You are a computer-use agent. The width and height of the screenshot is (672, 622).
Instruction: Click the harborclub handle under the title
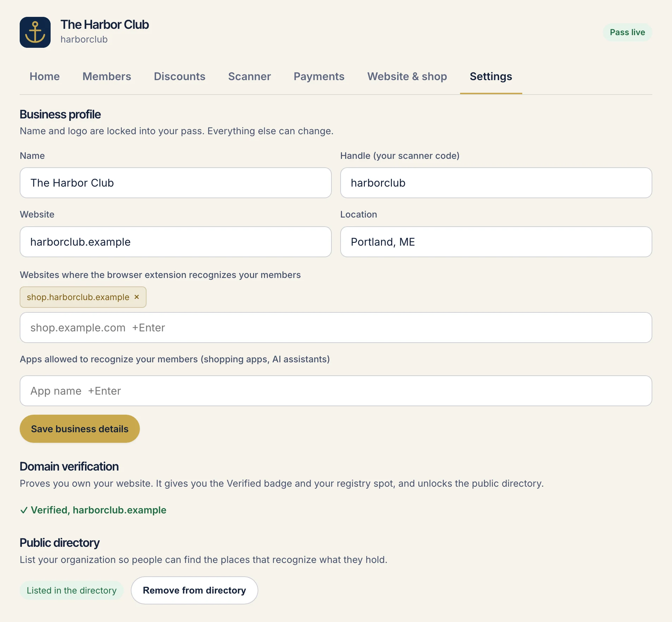point(84,39)
